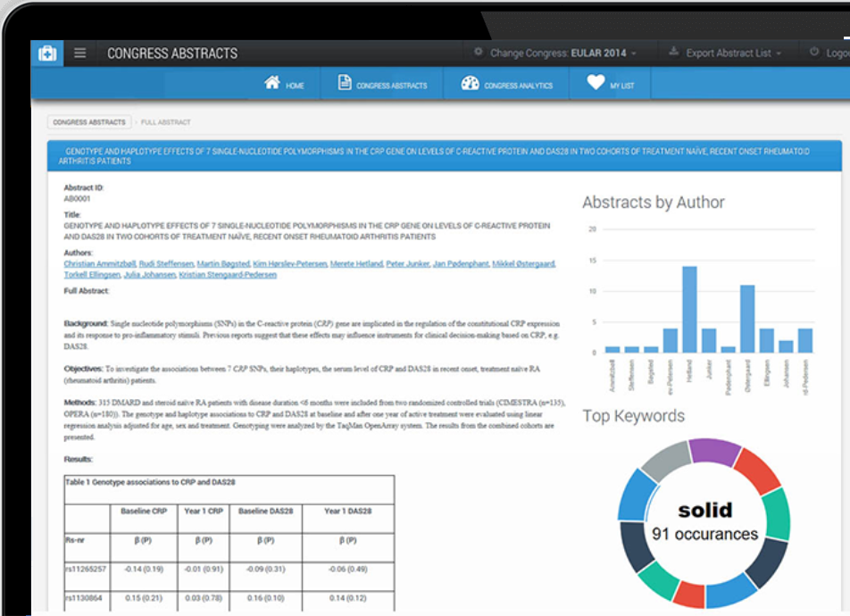Click the Congress Abstracts document icon
The height and width of the screenshot is (616, 850).
345,83
